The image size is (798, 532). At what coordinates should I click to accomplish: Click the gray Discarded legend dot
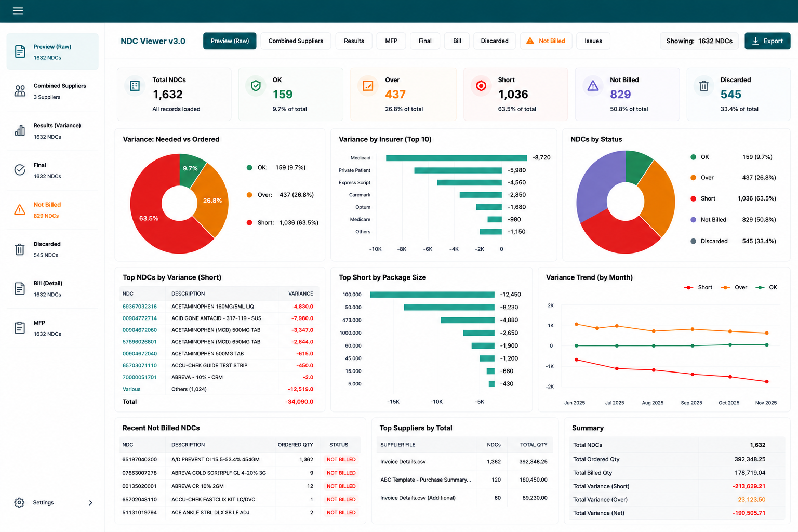click(x=693, y=241)
